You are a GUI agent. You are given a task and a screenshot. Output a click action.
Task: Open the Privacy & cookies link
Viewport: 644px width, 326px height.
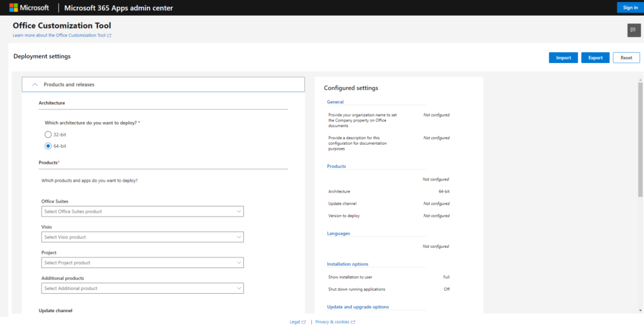332,322
